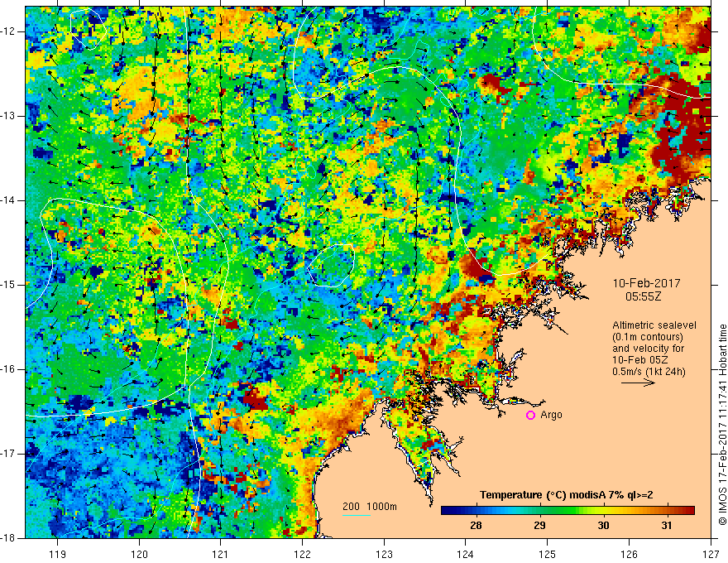Screen dimensions: 728x563
Task: Click longitude axis label '126'
Action: [x=629, y=554]
